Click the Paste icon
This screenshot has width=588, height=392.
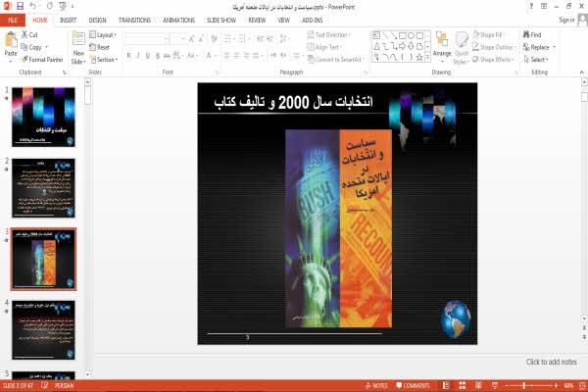point(11,40)
